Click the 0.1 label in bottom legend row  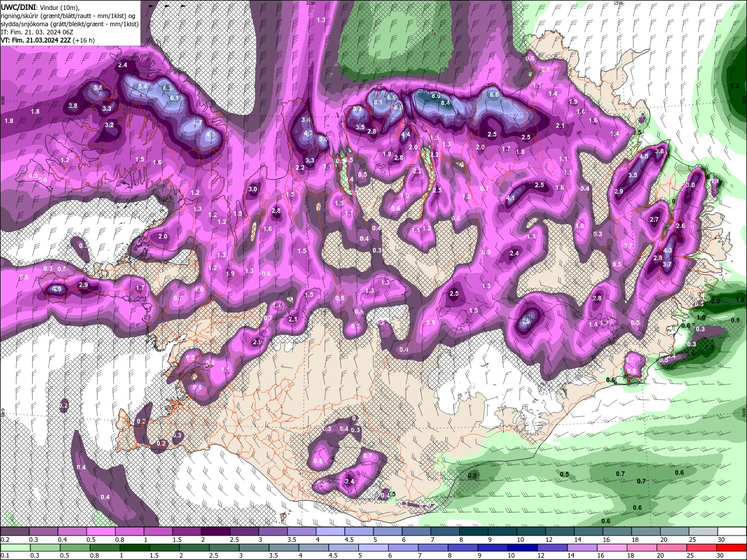[5, 556]
